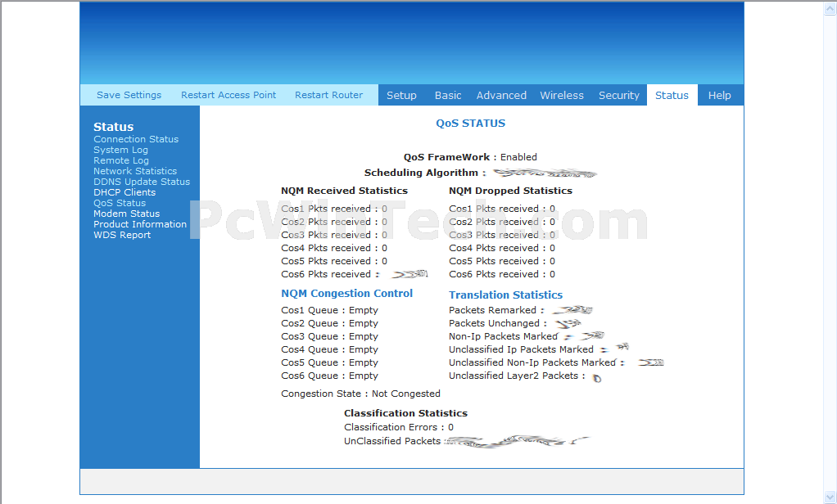Click Restart Access Point
This screenshot has width=837, height=504.
point(228,95)
